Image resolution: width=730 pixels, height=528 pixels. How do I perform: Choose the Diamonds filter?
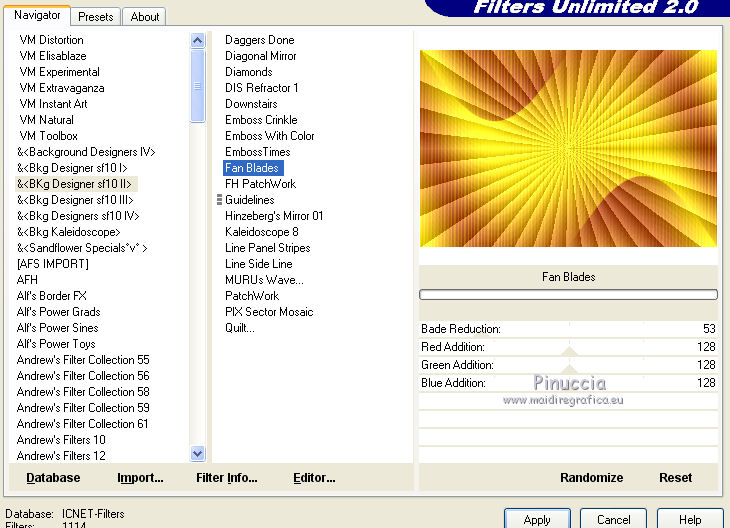pos(249,72)
